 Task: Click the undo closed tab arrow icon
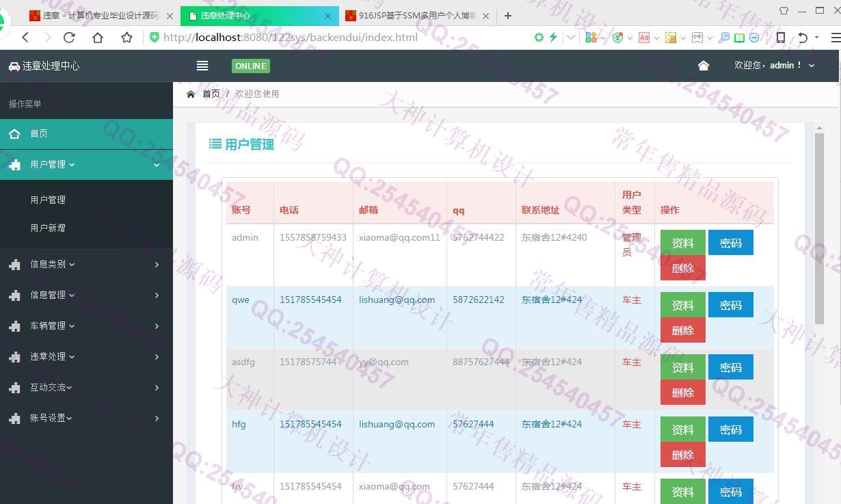(x=803, y=38)
